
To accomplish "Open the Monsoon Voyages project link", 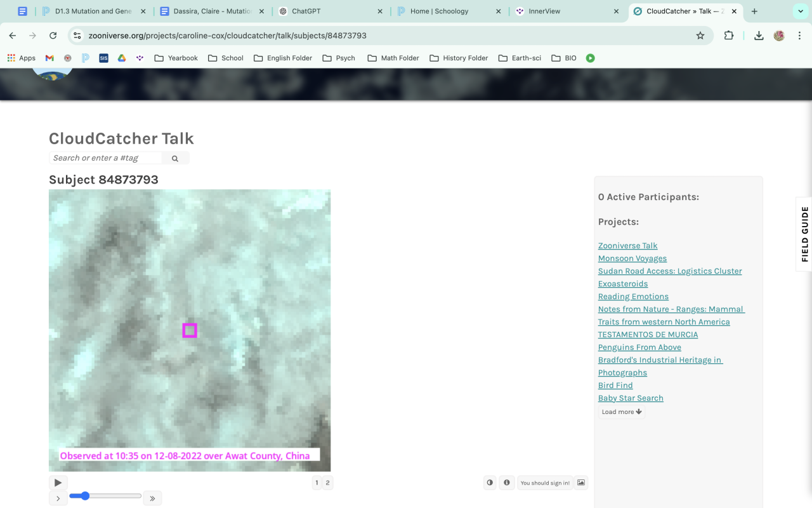I will click(x=632, y=258).
